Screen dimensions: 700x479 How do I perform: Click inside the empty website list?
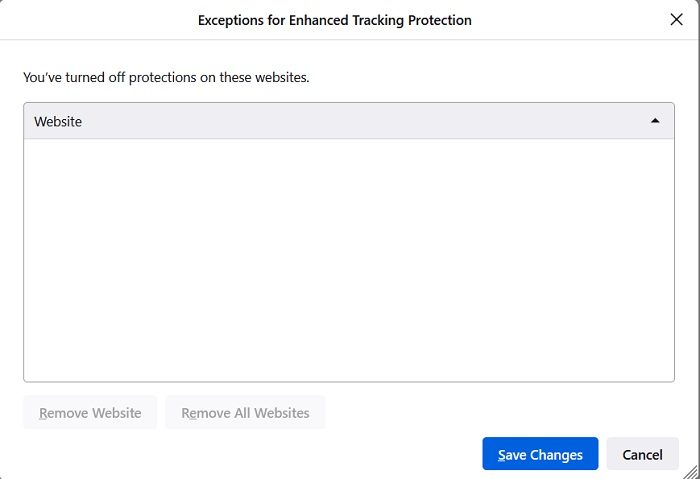[x=349, y=260]
